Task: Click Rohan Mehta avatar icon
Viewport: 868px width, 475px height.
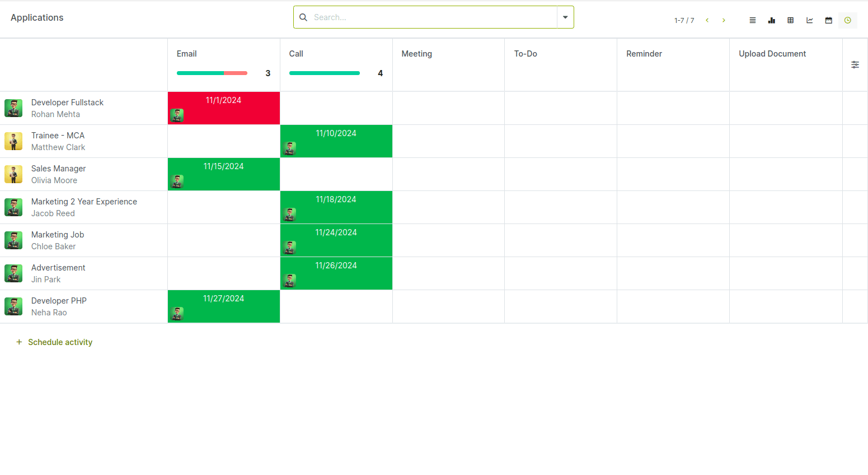Action: click(x=13, y=108)
